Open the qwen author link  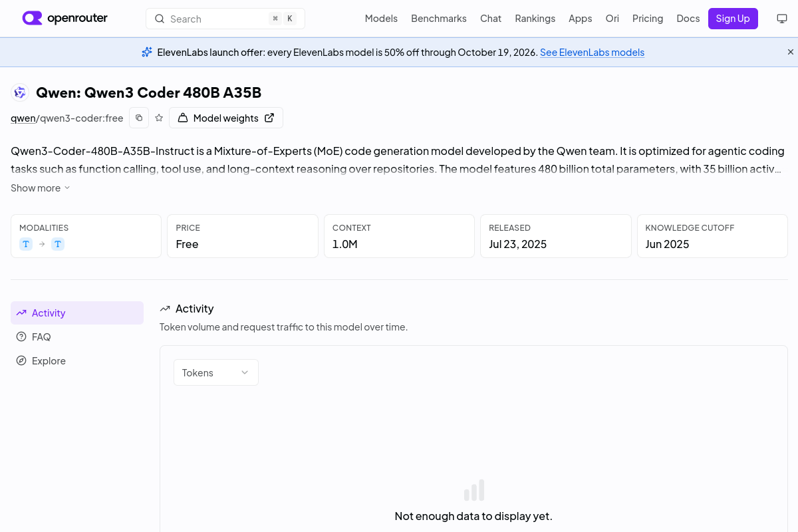pos(23,118)
